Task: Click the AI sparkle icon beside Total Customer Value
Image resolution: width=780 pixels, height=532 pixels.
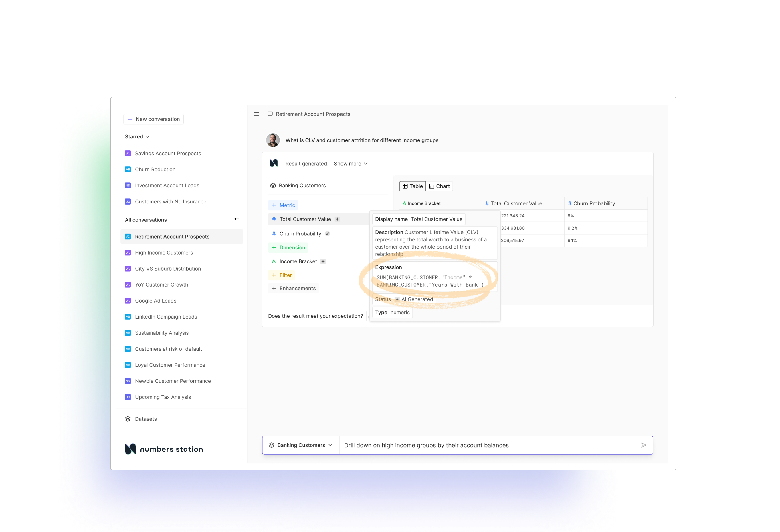Action: [337, 219]
